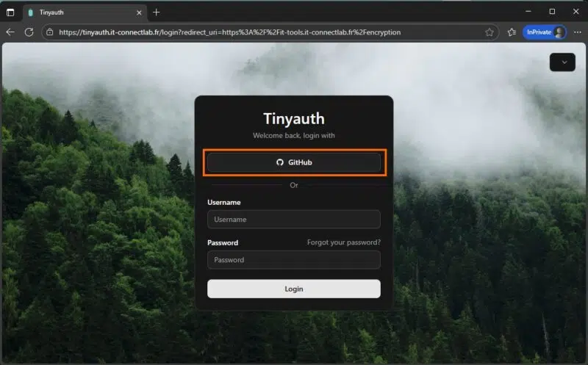Viewport: 588px width, 365px height.
Task: Click the InPrivate profile button
Action: pyautogui.click(x=545, y=32)
